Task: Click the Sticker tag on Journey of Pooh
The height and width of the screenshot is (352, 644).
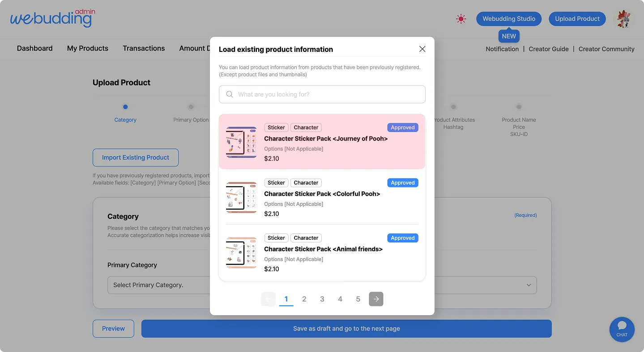Action: pos(276,127)
